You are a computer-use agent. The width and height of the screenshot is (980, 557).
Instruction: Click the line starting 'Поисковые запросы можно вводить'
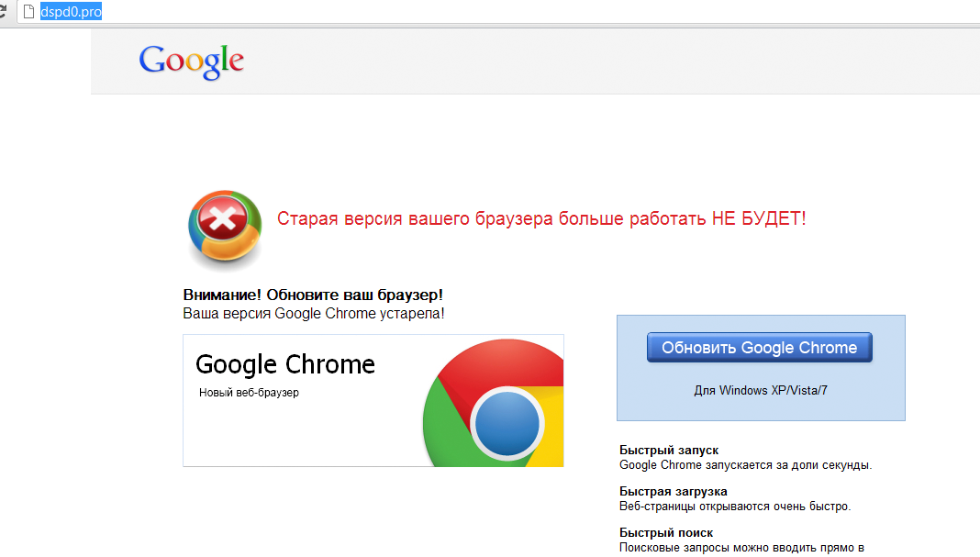pyautogui.click(x=741, y=548)
